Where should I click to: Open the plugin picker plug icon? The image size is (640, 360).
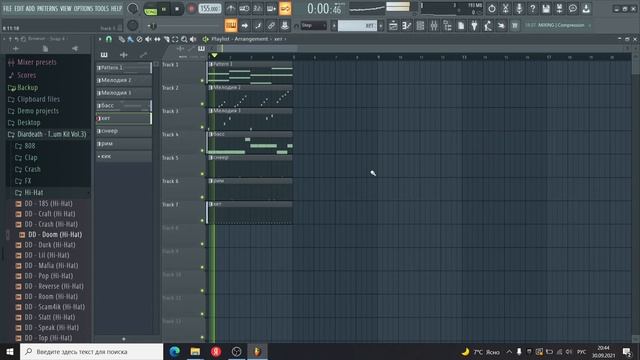[x=474, y=26]
